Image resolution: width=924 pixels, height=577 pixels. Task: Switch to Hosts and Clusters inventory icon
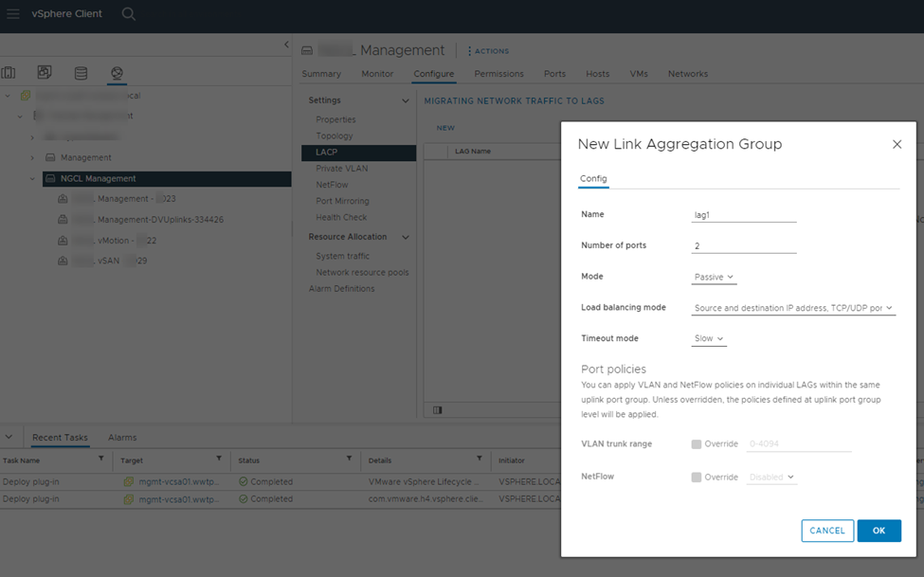pyautogui.click(x=9, y=73)
